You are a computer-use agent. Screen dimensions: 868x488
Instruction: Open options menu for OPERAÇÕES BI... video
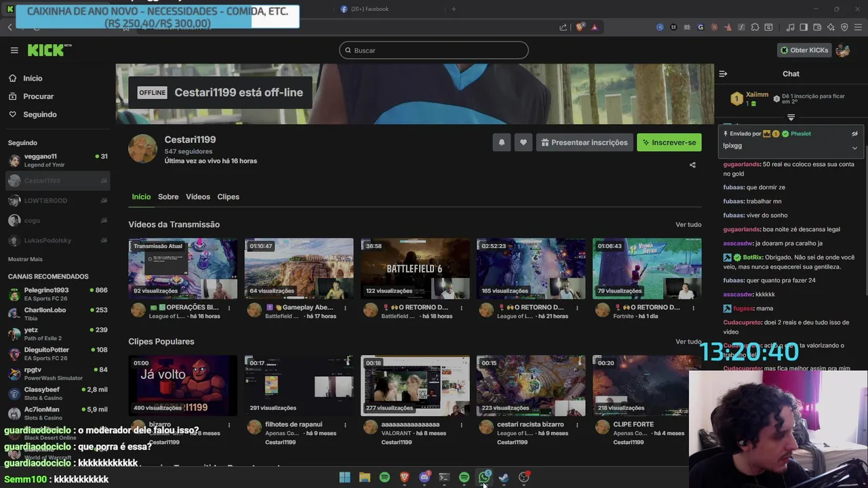tap(229, 308)
